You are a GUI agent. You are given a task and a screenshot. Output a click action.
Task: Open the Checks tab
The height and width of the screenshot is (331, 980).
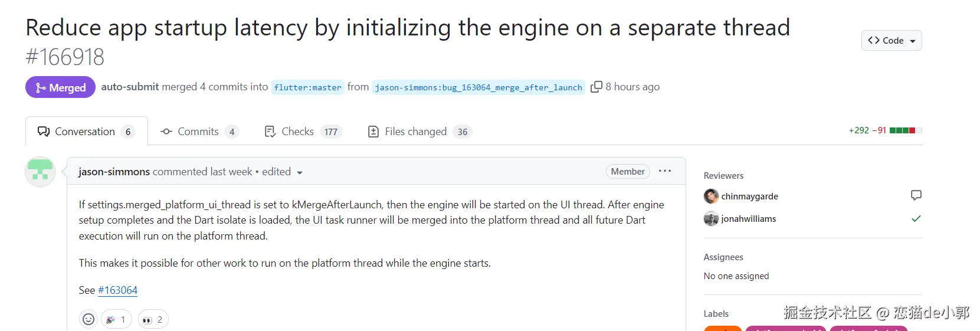301,132
